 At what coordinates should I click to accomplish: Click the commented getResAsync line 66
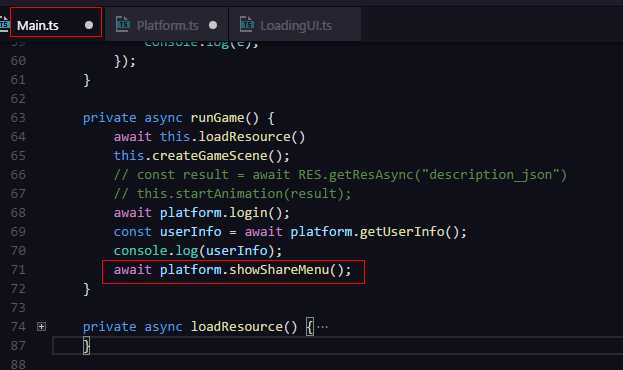pyautogui.click(x=340, y=175)
